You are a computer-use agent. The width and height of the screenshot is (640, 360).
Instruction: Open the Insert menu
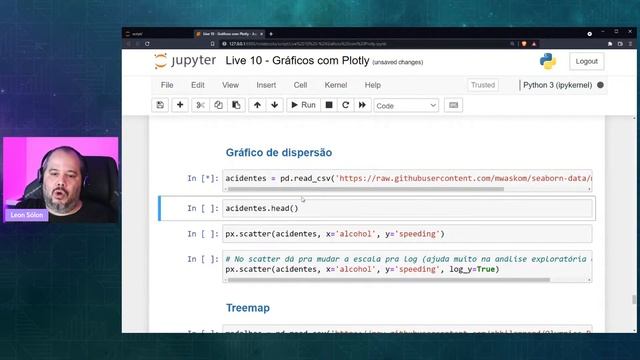pyautogui.click(x=266, y=85)
